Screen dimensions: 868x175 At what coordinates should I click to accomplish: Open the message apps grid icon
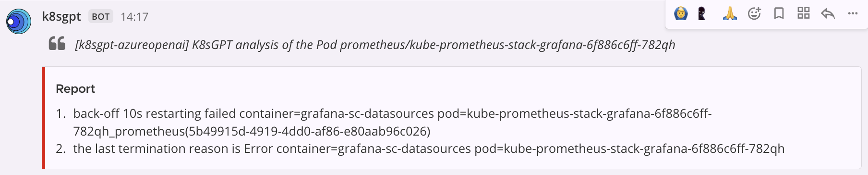point(804,13)
